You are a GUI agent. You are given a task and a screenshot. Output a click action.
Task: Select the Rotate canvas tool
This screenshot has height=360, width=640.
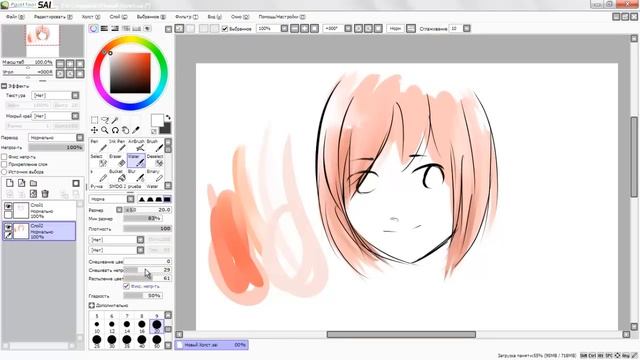pyautogui.click(x=115, y=130)
